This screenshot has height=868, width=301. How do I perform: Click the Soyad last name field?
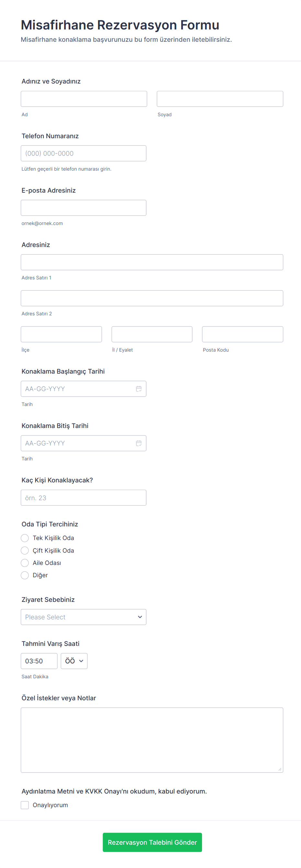point(219,99)
